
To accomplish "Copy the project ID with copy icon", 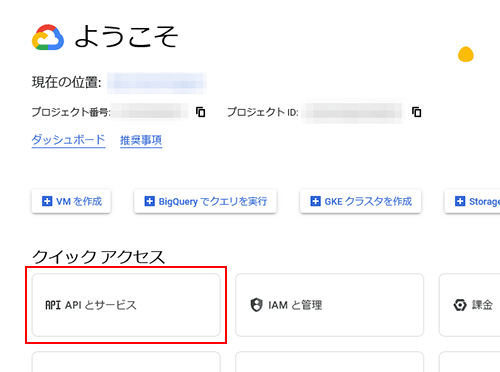I will [416, 112].
